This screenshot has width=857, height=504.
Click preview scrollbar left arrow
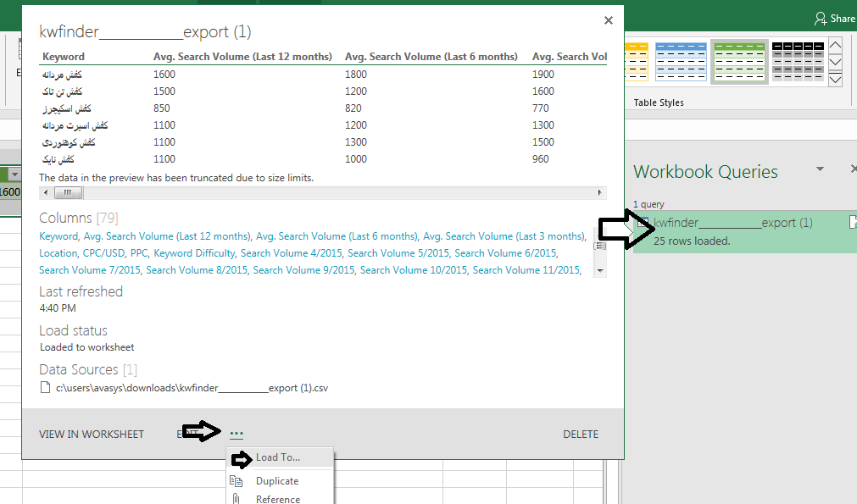tap(46, 193)
